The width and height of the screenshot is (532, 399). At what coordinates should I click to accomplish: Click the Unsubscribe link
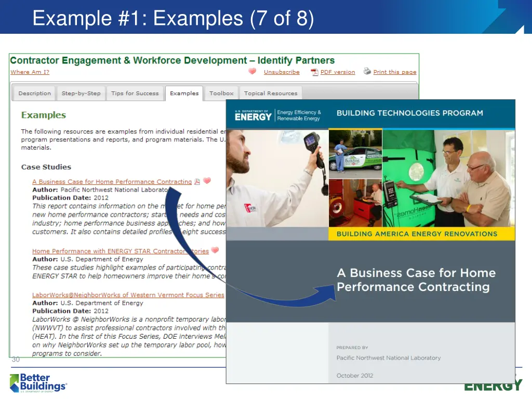tap(282, 72)
